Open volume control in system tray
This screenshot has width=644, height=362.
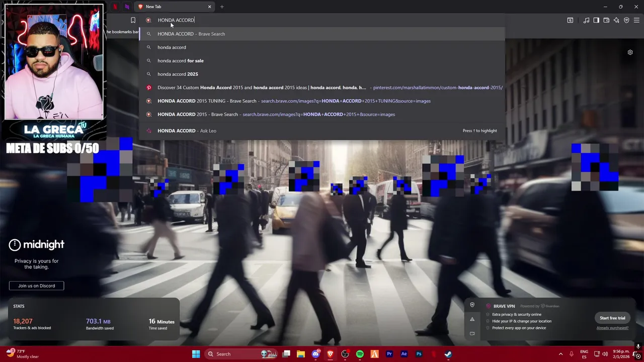click(x=605, y=354)
